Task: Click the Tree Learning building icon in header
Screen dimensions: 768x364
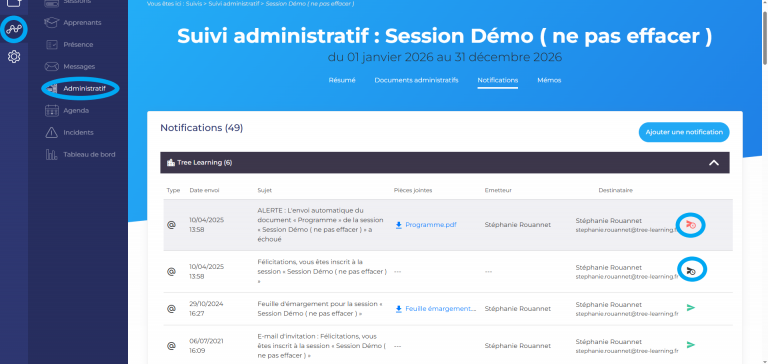Action: coord(171,163)
